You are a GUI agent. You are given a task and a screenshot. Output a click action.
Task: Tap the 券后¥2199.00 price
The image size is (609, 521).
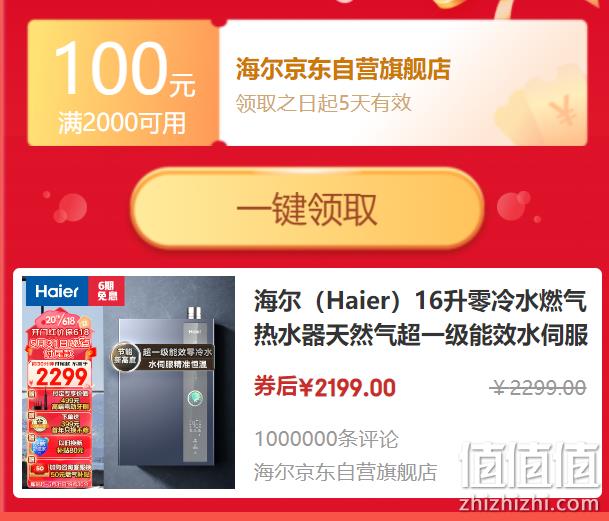[325, 387]
